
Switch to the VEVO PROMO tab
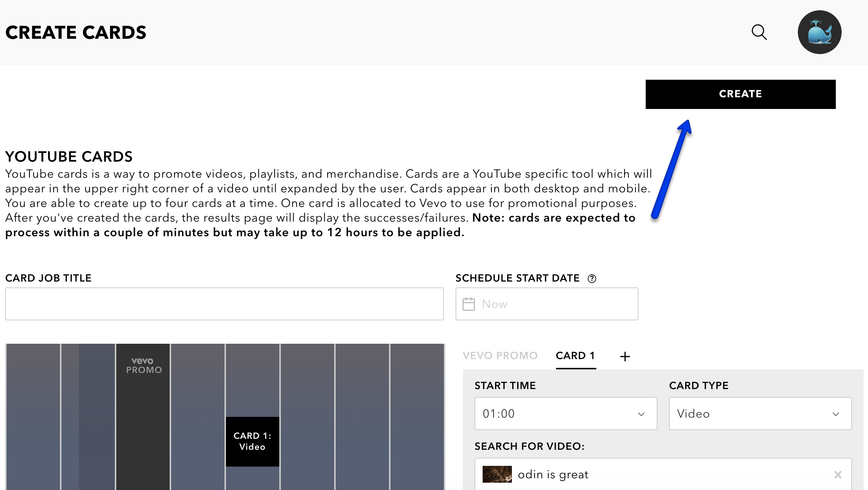500,355
